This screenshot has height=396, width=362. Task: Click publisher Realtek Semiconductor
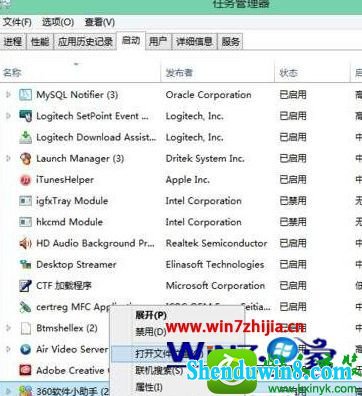pos(217,244)
